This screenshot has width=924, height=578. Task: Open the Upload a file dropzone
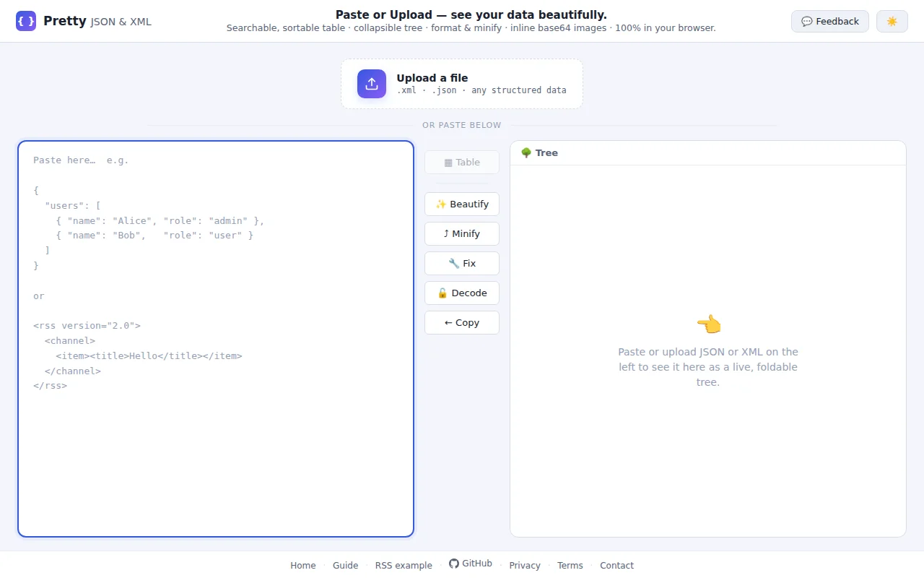pos(462,84)
